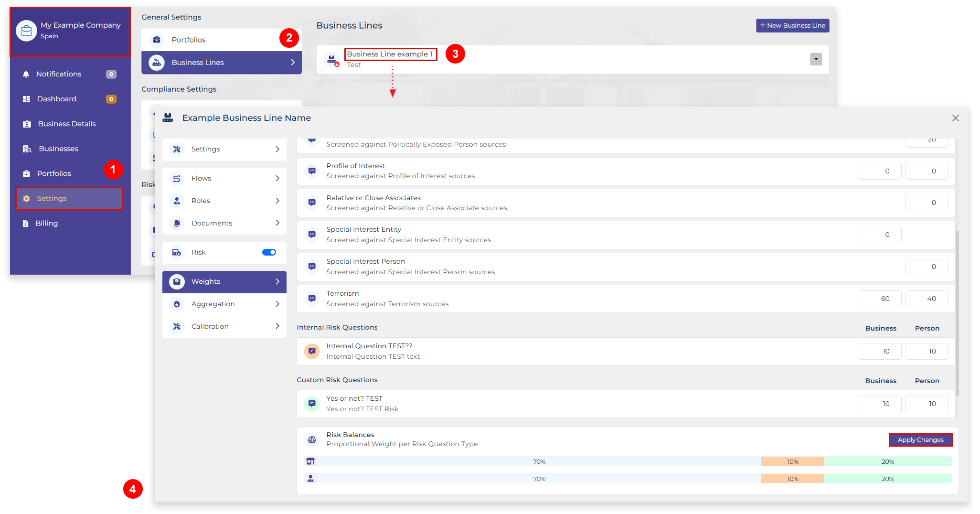Click the dialog vertical scrollbar

[957, 314]
